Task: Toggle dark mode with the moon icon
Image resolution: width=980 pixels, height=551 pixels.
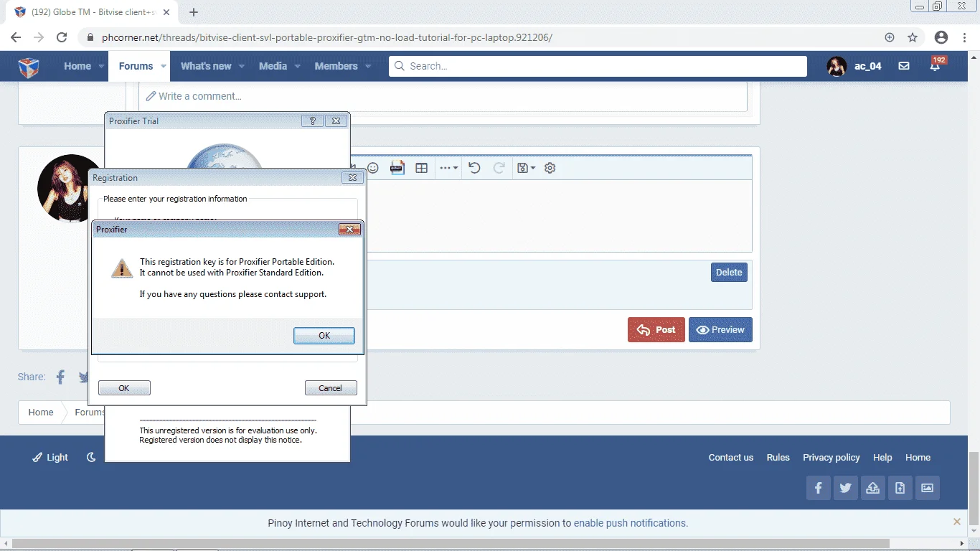Action: 91,458
